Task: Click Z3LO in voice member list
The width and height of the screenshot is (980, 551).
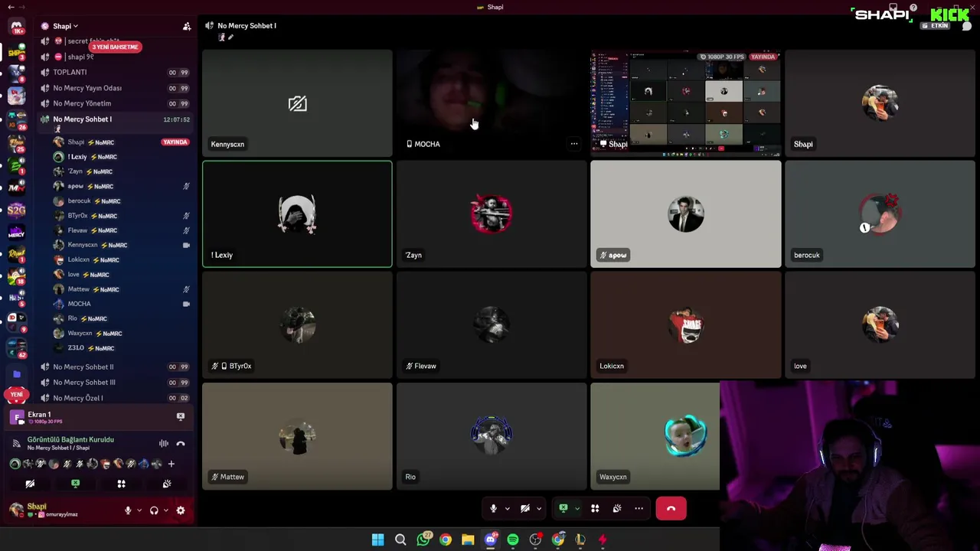Action: [121, 348]
